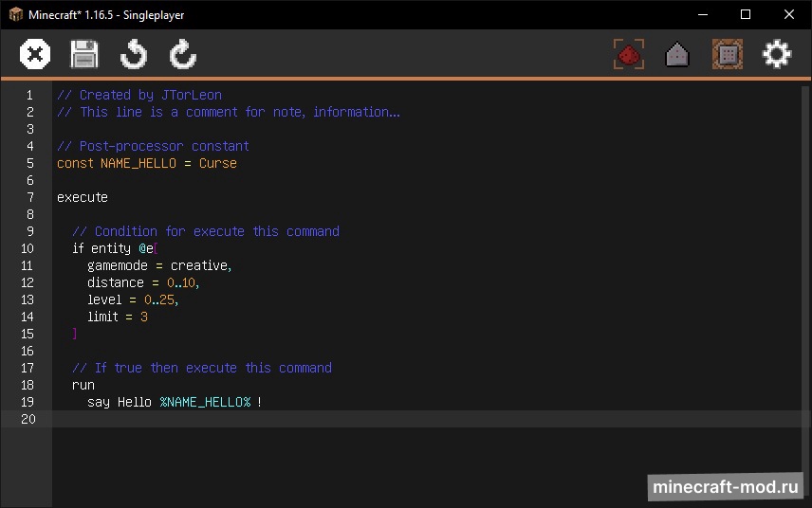Click 'say Hello %NAME_HELLO% !' line
Image resolution: width=812 pixels, height=508 pixels.
pyautogui.click(x=175, y=402)
